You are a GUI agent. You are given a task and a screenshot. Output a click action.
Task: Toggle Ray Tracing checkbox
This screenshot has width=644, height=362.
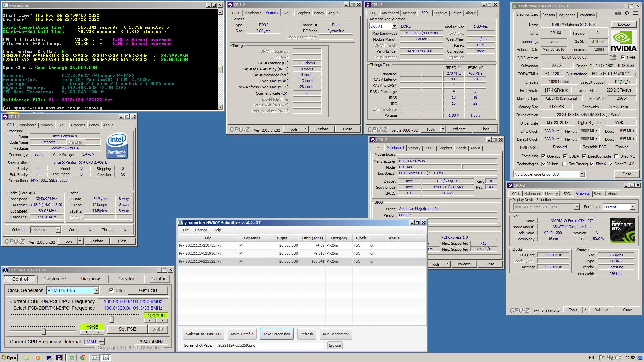coord(565,164)
